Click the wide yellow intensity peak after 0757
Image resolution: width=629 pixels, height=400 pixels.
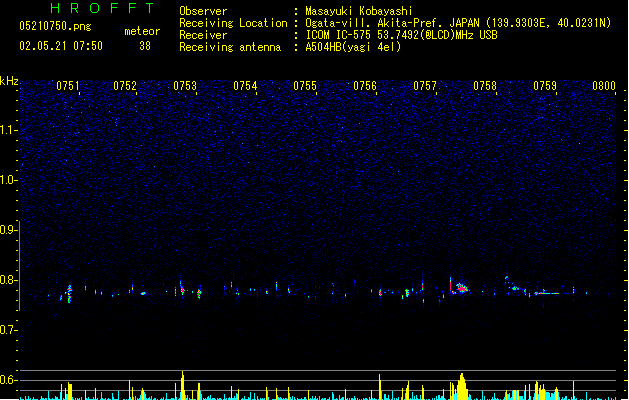tap(462, 386)
